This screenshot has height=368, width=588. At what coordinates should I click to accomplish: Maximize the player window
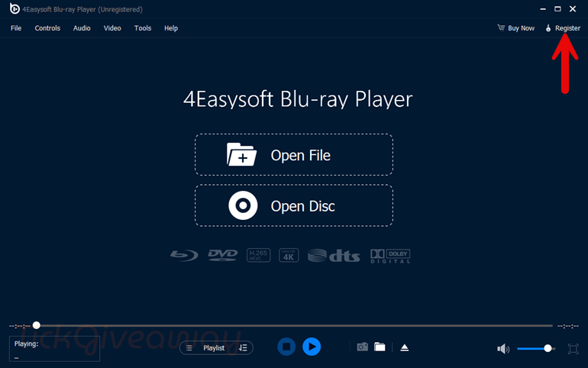click(557, 9)
